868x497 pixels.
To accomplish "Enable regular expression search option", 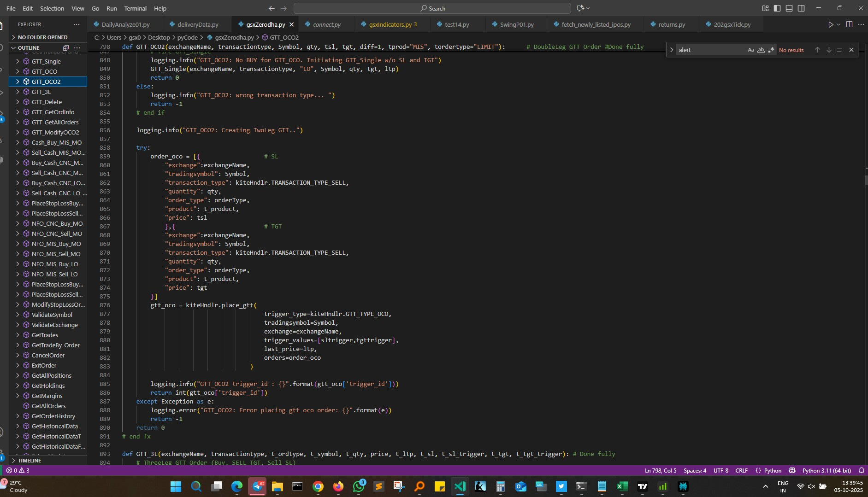I will 771,50.
